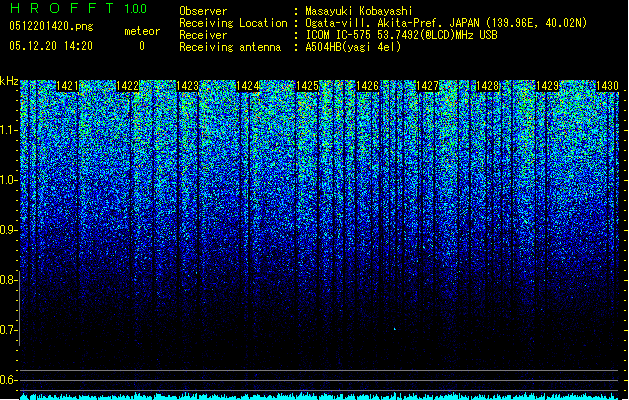
Task: Click the cyan signal level graph at bottom
Action: [319, 396]
